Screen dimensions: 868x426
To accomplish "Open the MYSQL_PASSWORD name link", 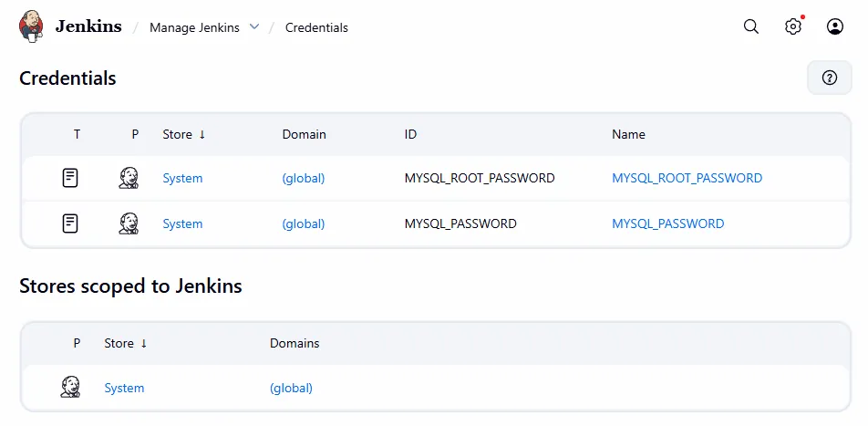I will coord(667,223).
